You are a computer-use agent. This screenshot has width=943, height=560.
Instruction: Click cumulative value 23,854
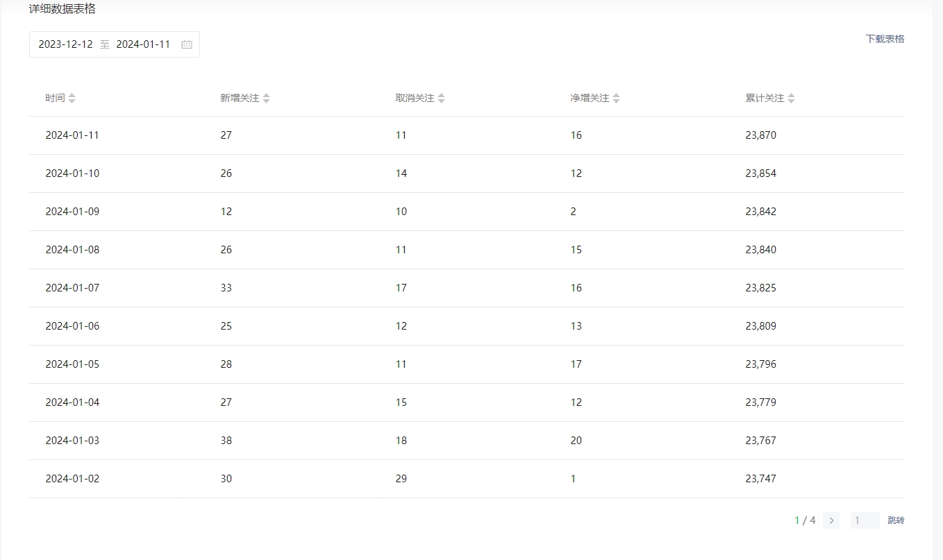tap(761, 173)
